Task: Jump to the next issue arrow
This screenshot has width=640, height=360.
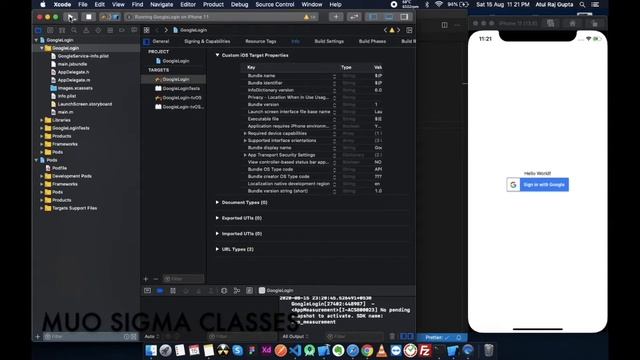Action: (399, 30)
